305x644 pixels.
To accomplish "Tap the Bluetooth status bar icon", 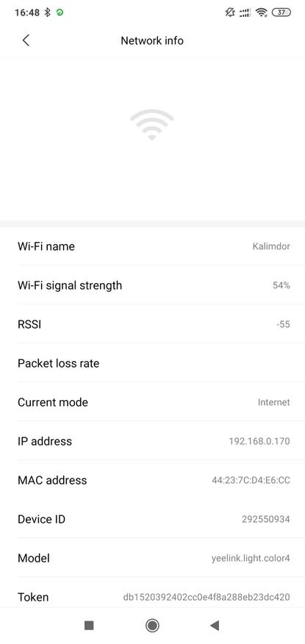I will coord(48,12).
